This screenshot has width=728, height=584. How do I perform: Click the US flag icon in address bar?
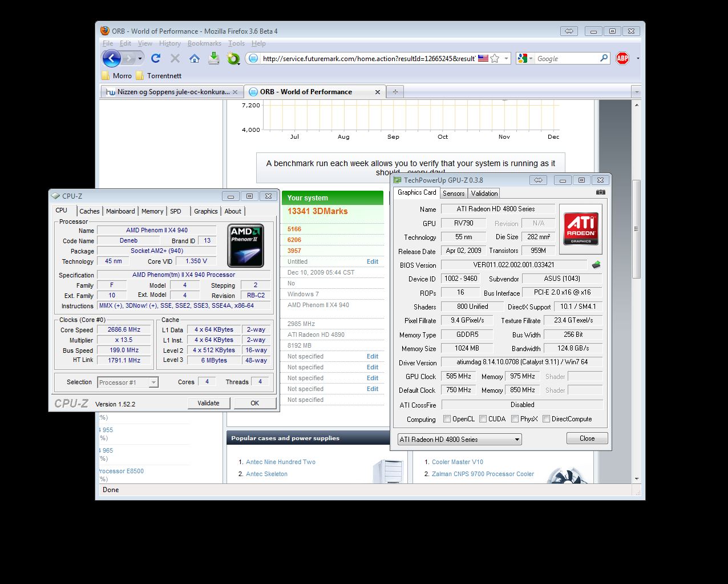pos(483,58)
